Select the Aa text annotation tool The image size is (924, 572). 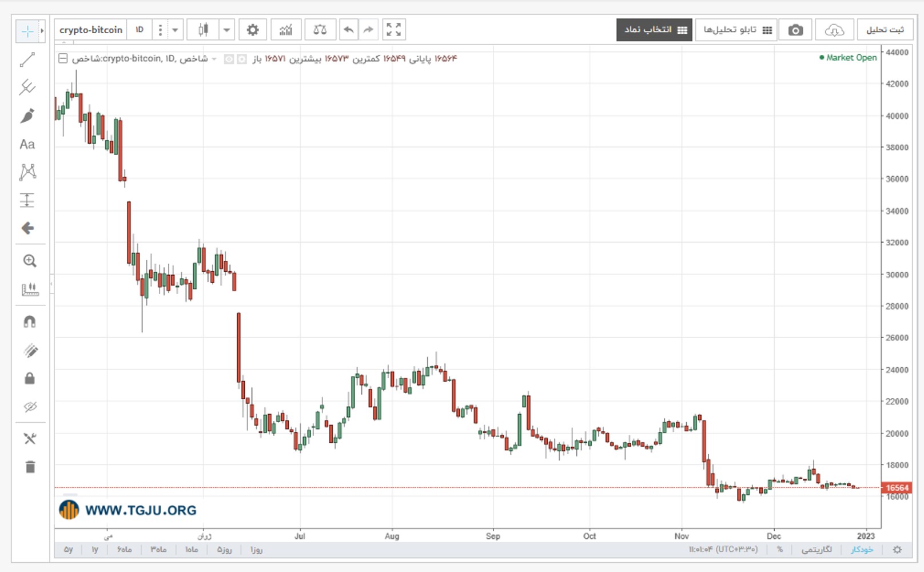click(27, 144)
